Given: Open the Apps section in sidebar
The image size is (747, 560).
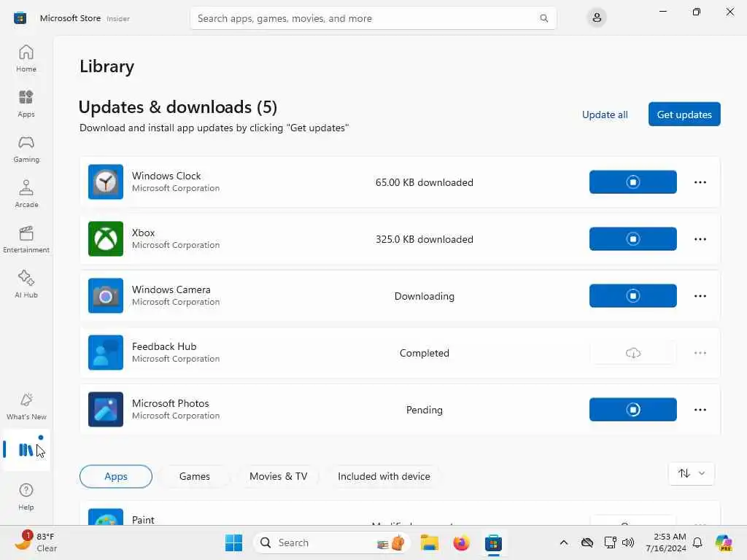Looking at the screenshot, I should pos(26,104).
